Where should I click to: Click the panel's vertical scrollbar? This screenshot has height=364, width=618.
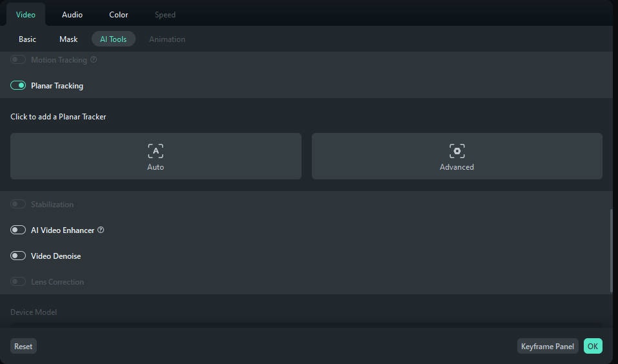tap(612, 250)
